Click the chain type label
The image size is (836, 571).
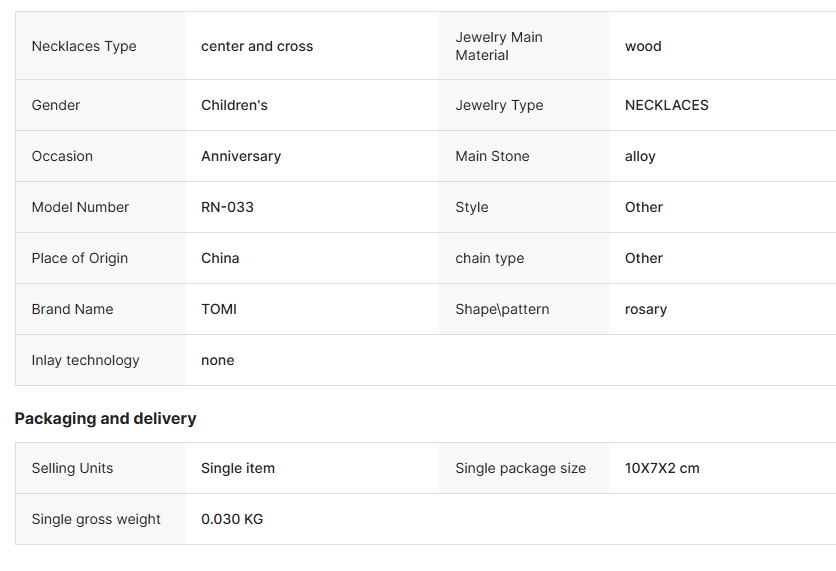point(489,258)
